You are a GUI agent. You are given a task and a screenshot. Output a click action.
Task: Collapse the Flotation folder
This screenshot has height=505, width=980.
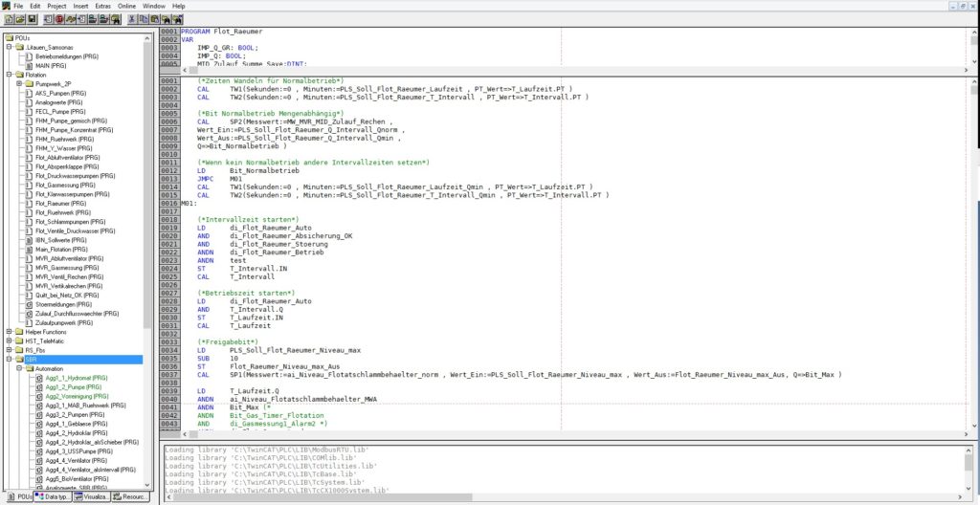click(9, 75)
